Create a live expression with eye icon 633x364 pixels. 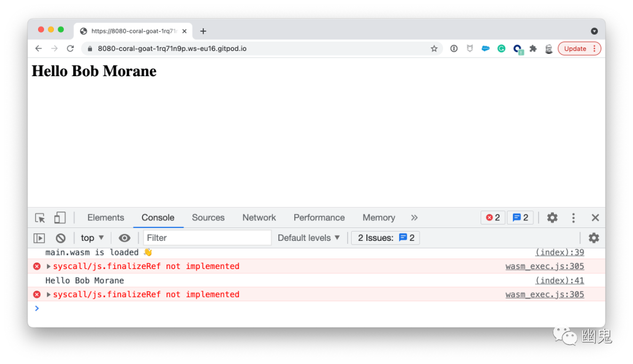pos(124,238)
